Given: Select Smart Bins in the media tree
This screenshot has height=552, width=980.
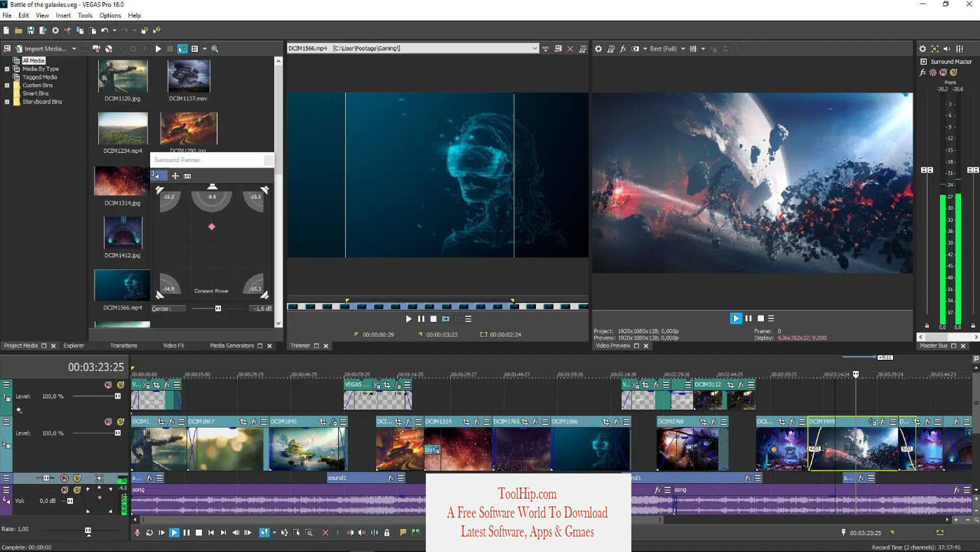Looking at the screenshot, I should [35, 93].
